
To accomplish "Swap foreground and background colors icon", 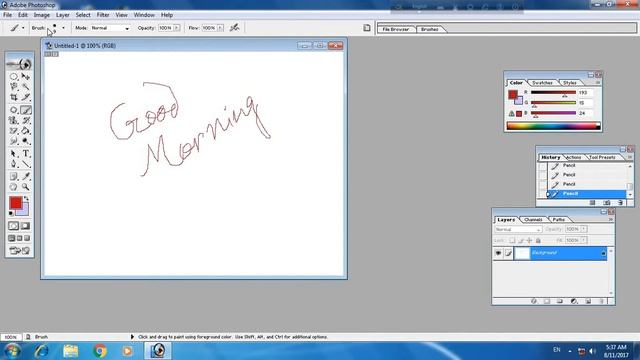I will tap(27, 199).
